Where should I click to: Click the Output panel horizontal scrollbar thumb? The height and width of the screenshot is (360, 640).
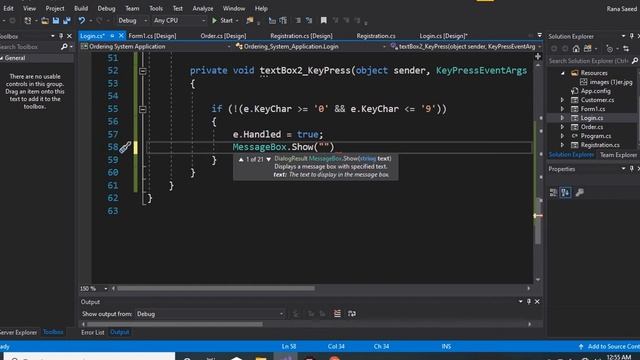point(175,324)
